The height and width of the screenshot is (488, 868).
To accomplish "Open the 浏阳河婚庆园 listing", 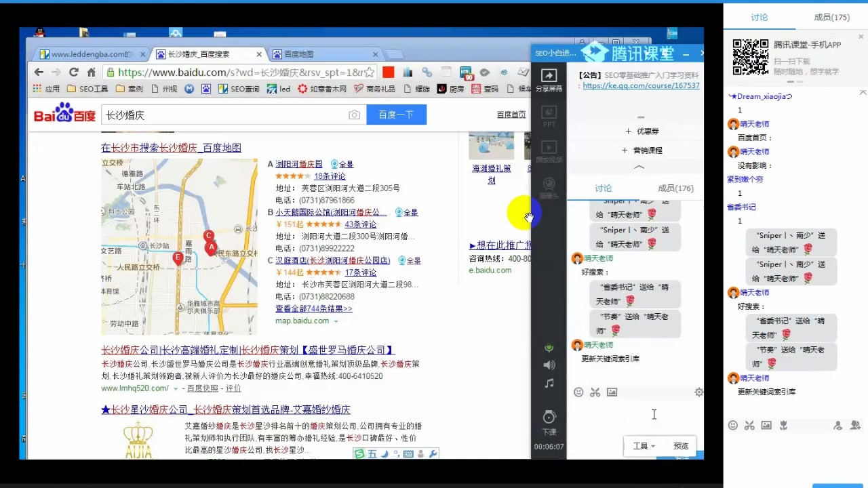I will tap(299, 164).
